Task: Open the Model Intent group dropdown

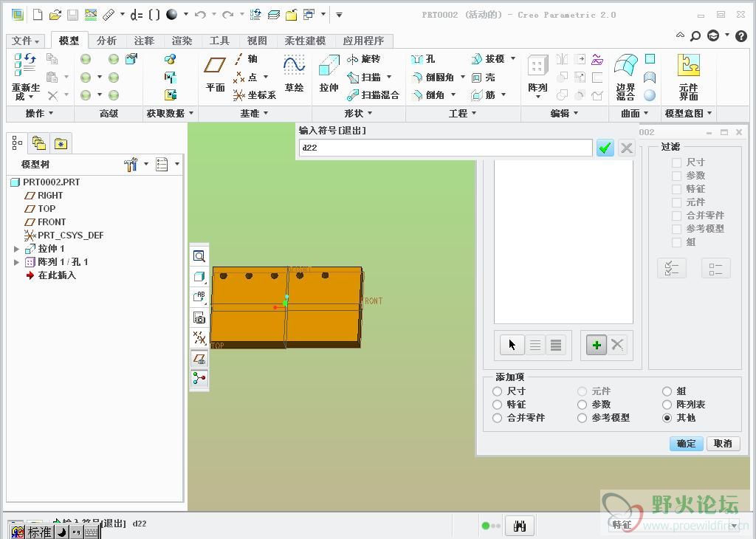Action: pos(689,113)
